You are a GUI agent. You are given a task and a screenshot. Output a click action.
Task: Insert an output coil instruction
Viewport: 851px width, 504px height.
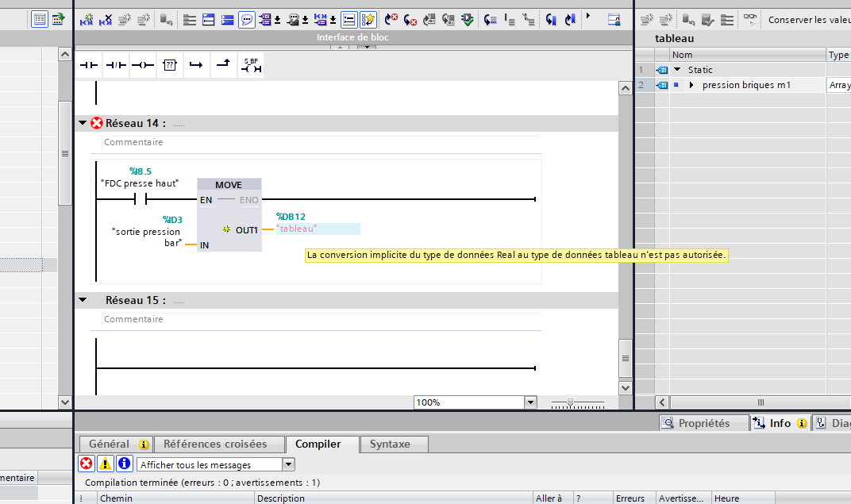(142, 66)
